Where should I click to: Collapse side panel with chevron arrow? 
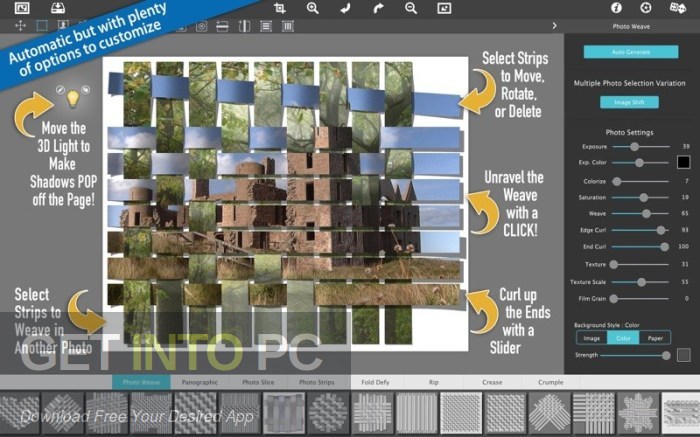click(x=554, y=26)
